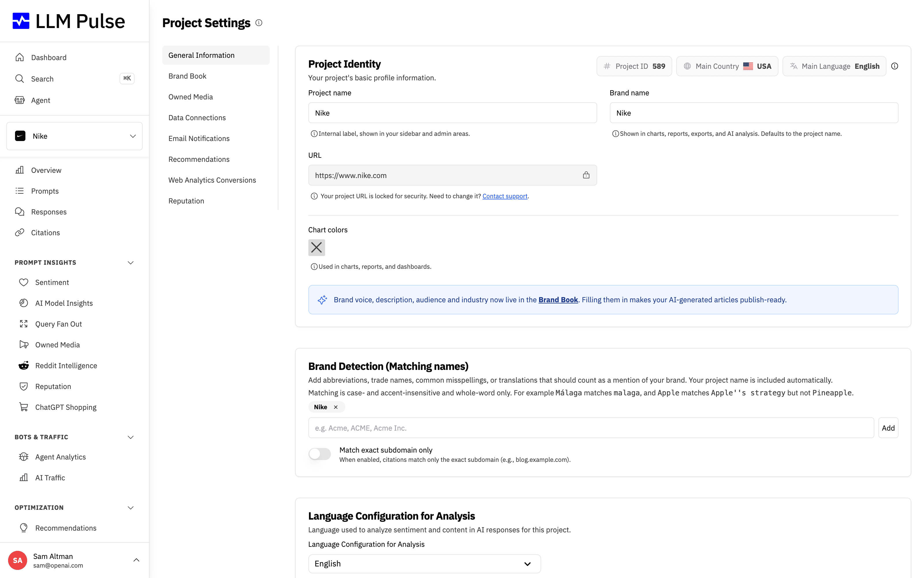The width and height of the screenshot is (924, 578).
Task: Open the English language analysis dropdown
Action: coord(424,564)
